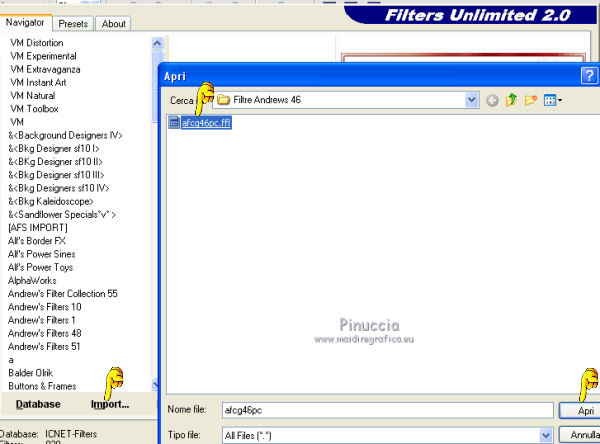The width and height of the screenshot is (600, 444).
Task: Select AlphaWorks in the list
Action: [x=32, y=281]
